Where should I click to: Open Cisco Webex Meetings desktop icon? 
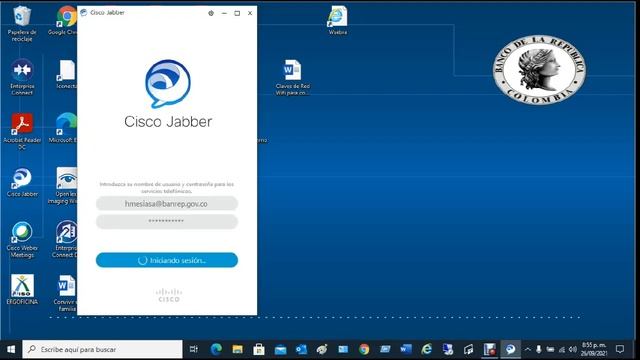pyautogui.click(x=22, y=240)
